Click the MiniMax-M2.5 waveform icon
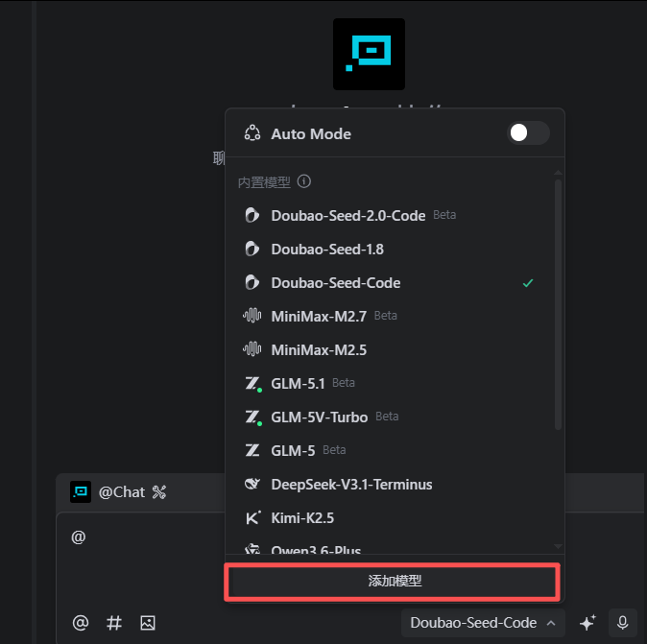647x644 pixels. click(252, 349)
